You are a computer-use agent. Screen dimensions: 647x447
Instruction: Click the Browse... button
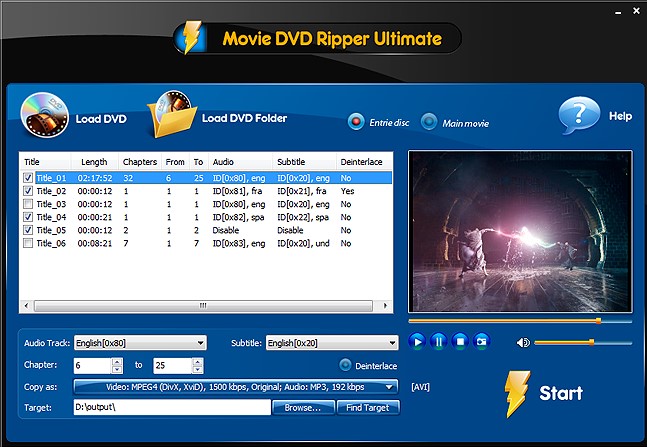pyautogui.click(x=303, y=408)
